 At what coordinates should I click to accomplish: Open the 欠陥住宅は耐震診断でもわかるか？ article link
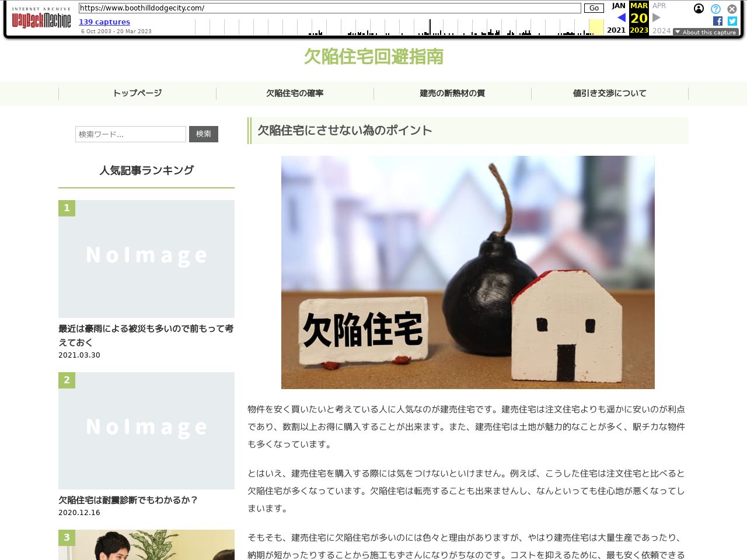(x=128, y=500)
